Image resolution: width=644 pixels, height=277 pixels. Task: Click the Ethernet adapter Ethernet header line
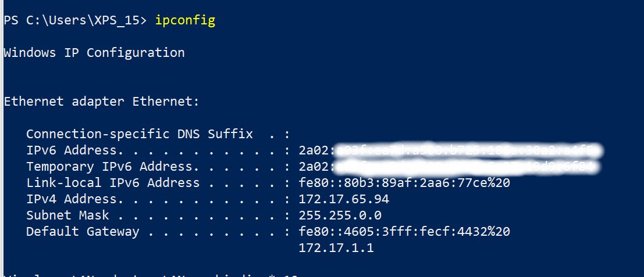[x=101, y=102]
